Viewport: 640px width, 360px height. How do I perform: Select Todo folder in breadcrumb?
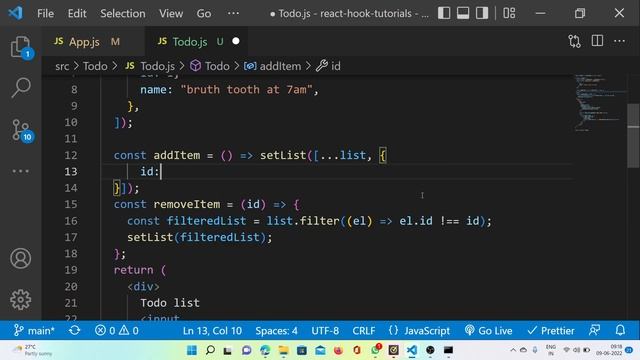click(x=95, y=66)
